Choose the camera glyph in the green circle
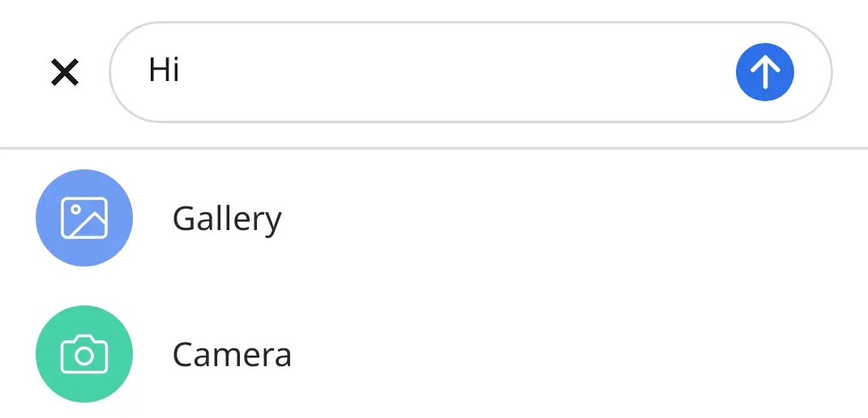The width and height of the screenshot is (868, 418). coord(84,354)
